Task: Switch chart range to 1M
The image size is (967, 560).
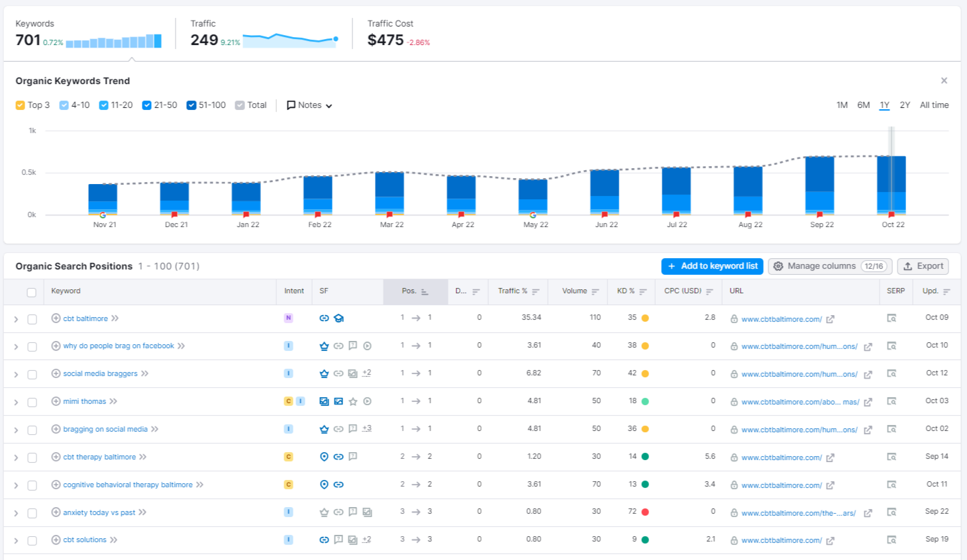Action: pos(842,105)
